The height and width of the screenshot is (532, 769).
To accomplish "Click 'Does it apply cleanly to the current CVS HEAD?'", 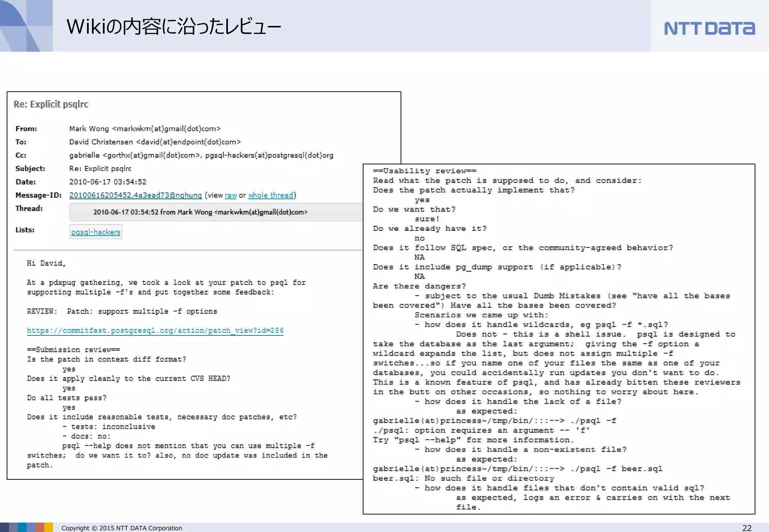I will coord(128,379).
